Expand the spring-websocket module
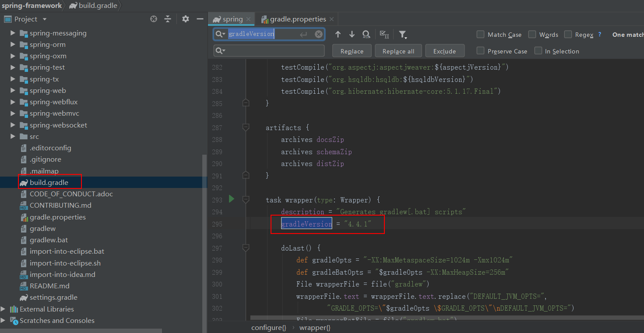The width and height of the screenshot is (644, 333). pos(13,125)
